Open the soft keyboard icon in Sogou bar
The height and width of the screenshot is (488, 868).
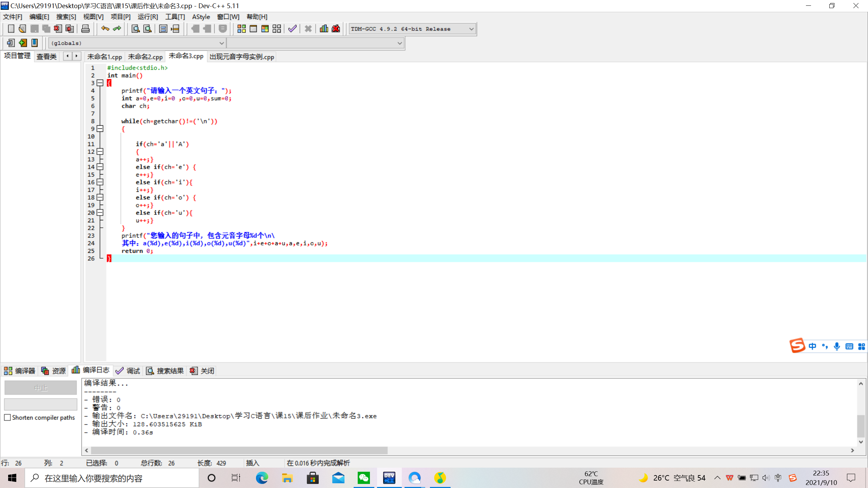coord(849,346)
